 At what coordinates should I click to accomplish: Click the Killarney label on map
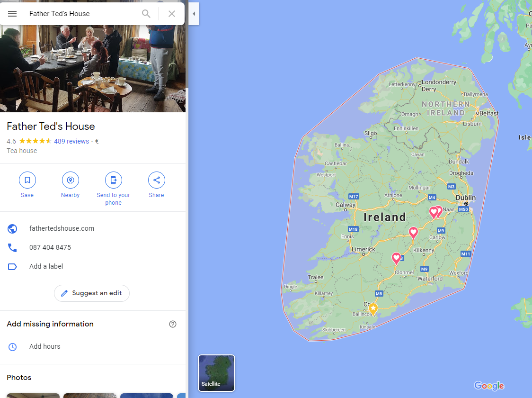coord(324,293)
